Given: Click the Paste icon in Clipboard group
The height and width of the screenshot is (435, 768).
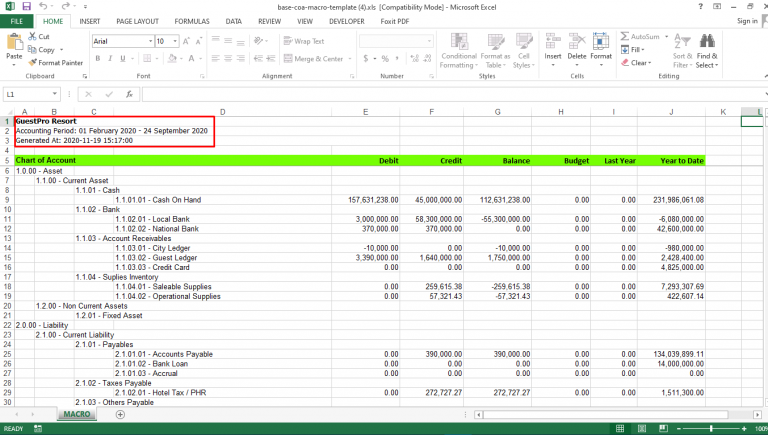Looking at the screenshot, I should pos(14,43).
